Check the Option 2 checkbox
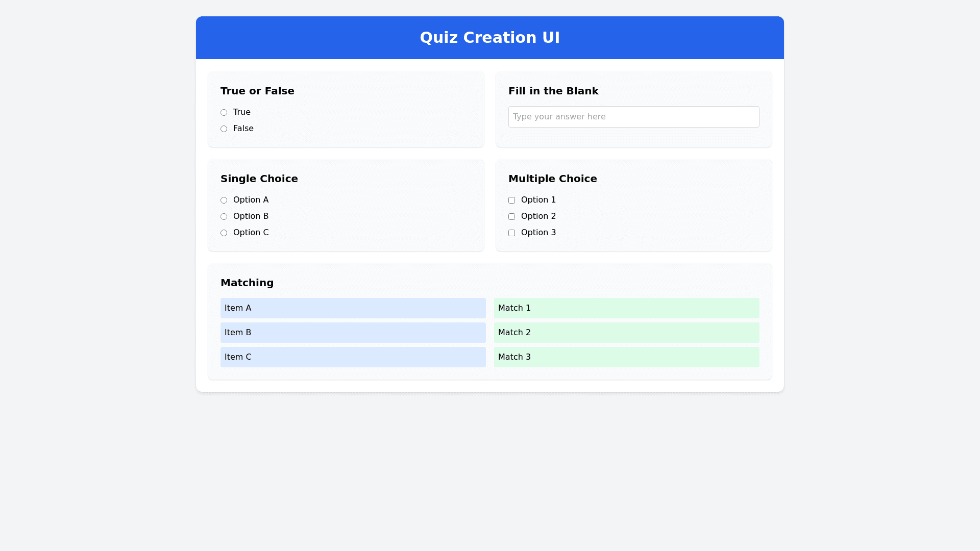The image size is (980, 551). 511,216
